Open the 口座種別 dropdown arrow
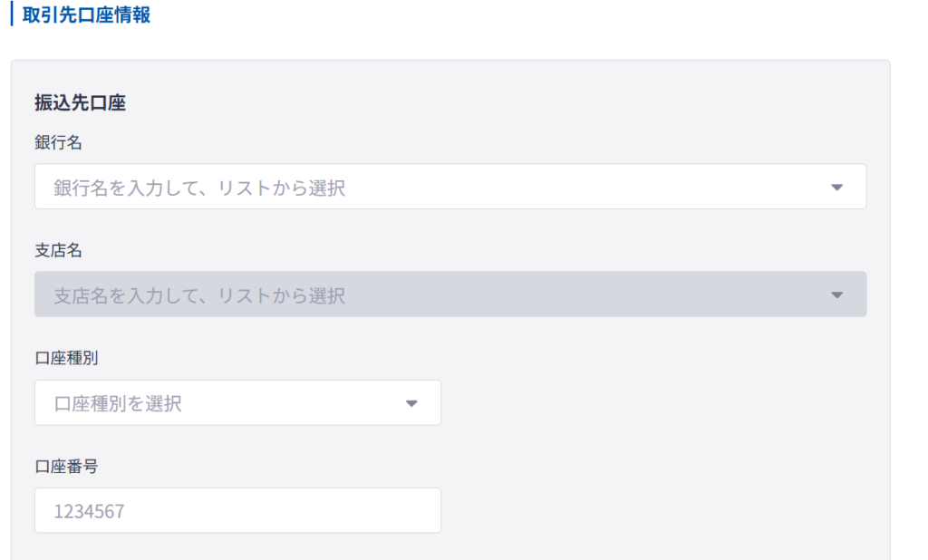This screenshot has width=928, height=560. click(x=411, y=403)
